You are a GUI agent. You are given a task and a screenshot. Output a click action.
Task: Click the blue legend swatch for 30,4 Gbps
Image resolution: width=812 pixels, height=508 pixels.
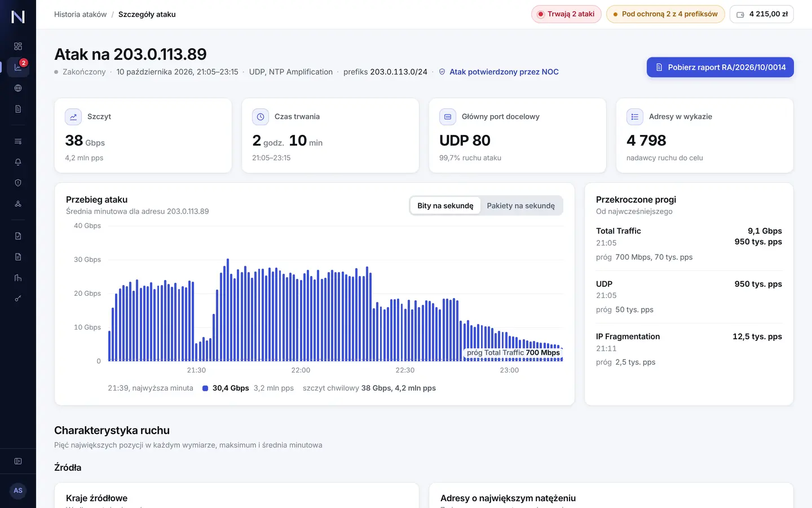tap(205, 388)
